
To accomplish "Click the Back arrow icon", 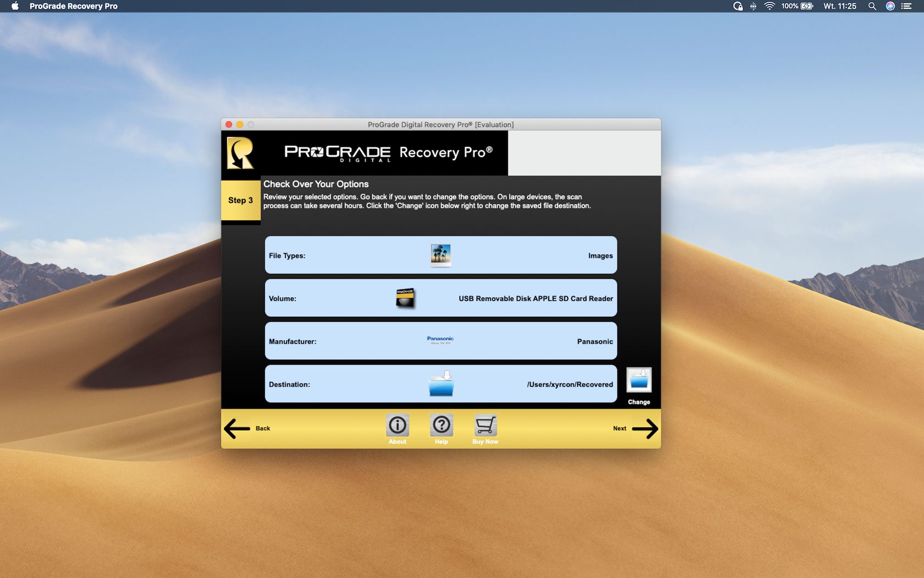I will coord(237,429).
